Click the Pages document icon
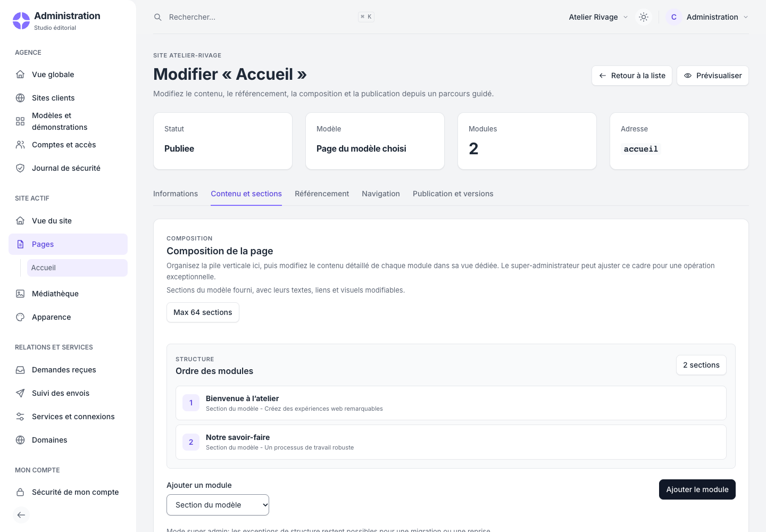 tap(20, 244)
